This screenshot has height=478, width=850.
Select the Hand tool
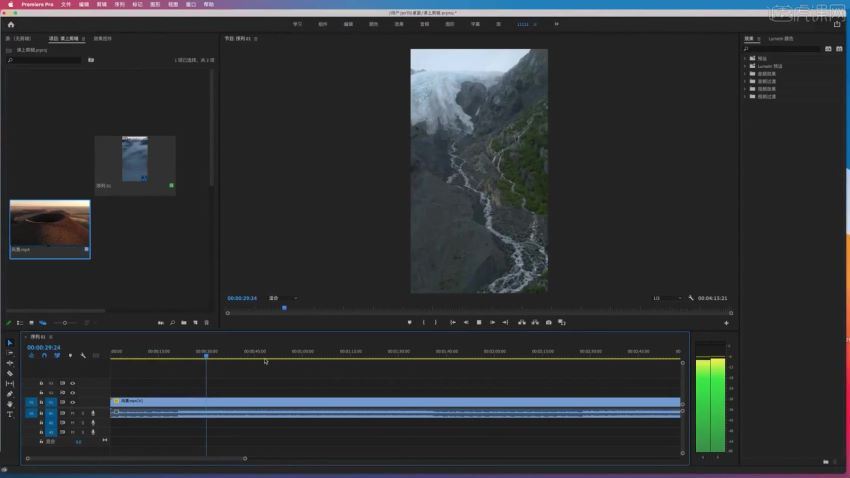tap(10, 404)
